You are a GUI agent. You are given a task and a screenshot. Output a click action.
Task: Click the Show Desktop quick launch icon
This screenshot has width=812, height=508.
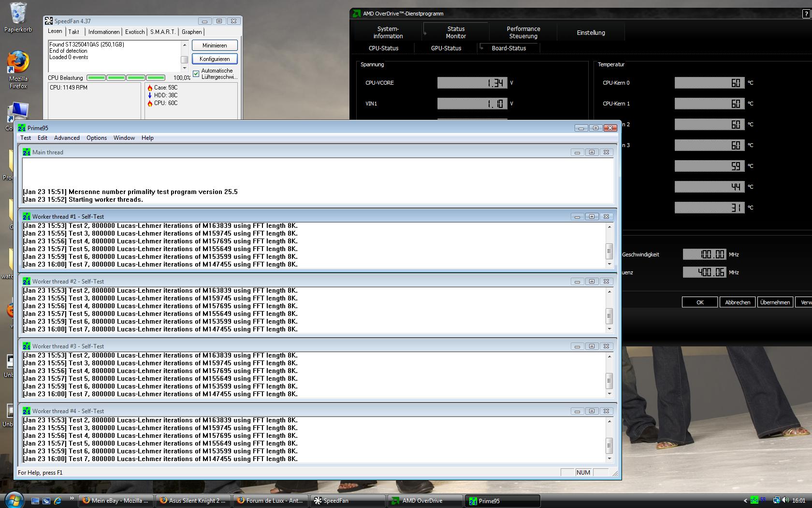coord(35,501)
